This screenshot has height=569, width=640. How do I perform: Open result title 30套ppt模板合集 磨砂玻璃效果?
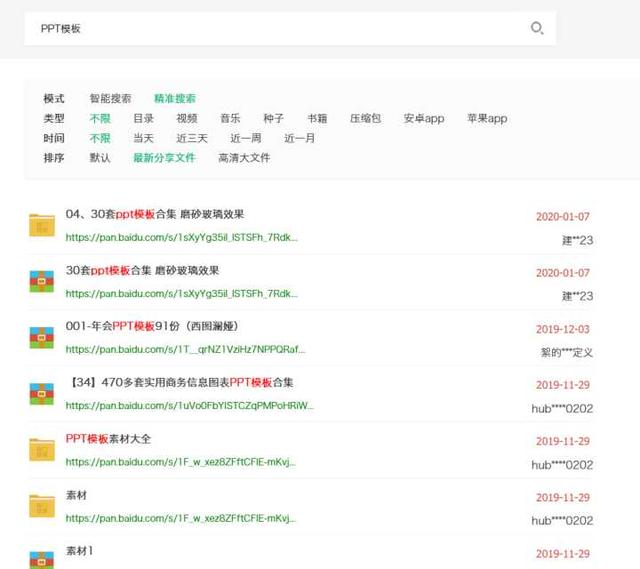(x=142, y=270)
